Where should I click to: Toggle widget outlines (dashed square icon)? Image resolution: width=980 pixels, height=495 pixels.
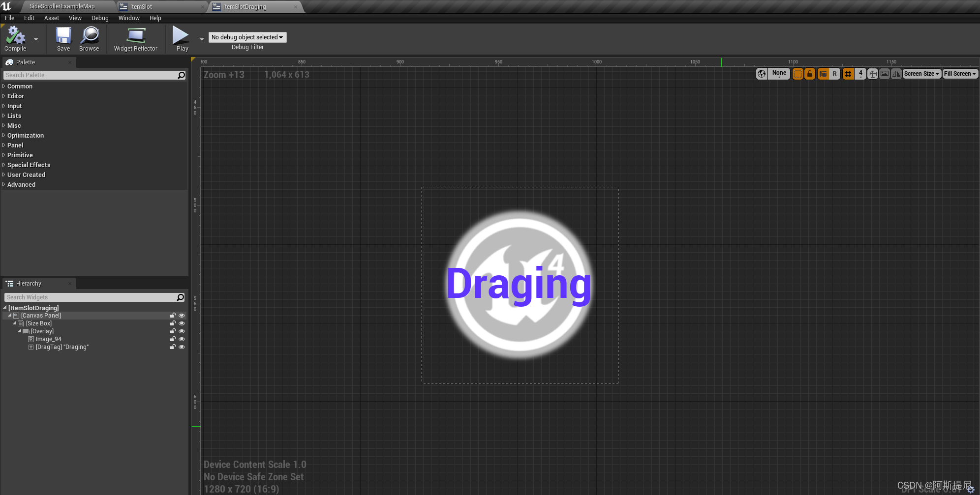tap(798, 74)
